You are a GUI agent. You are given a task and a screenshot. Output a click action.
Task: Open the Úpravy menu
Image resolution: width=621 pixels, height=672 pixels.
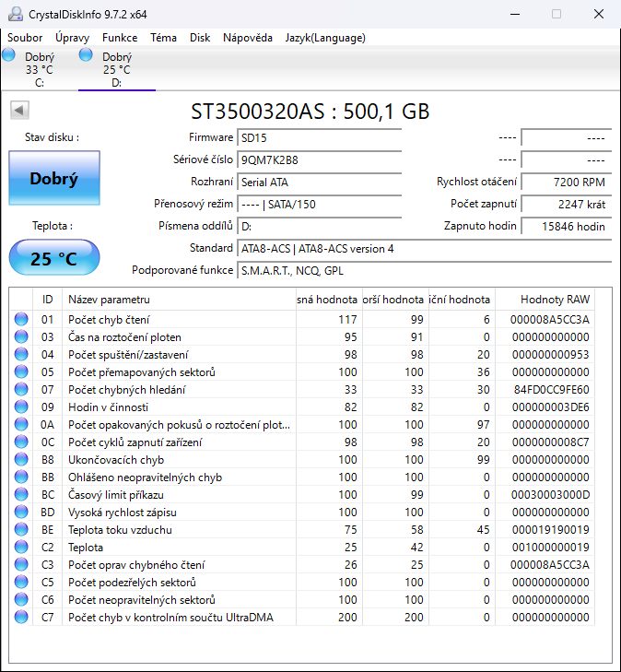(72, 38)
